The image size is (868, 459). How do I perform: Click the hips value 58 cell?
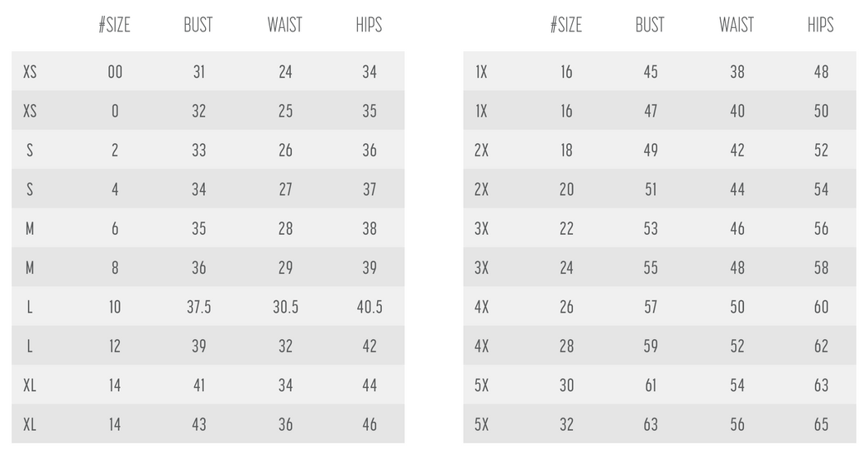tap(821, 268)
